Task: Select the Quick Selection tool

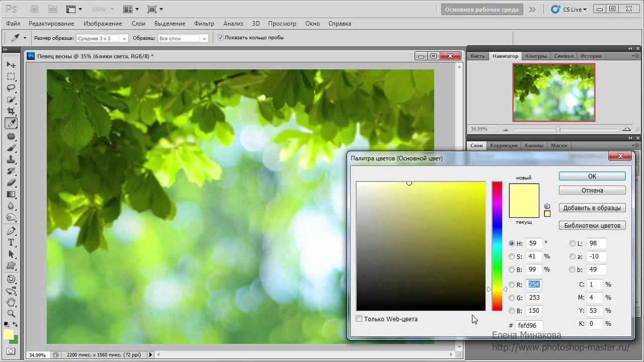Action: coord(11,100)
